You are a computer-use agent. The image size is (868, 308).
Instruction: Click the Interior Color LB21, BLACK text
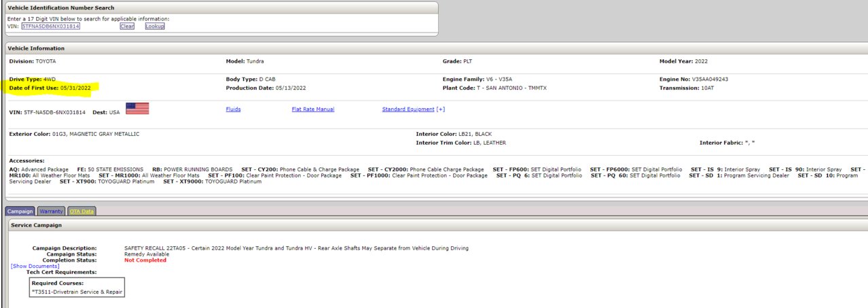[x=453, y=134]
